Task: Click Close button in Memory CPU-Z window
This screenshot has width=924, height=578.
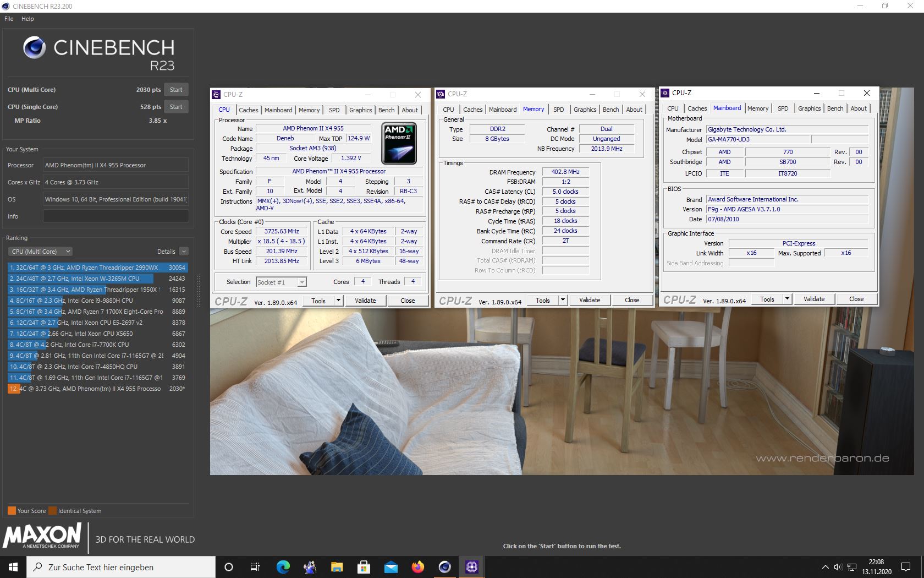Action: point(632,300)
